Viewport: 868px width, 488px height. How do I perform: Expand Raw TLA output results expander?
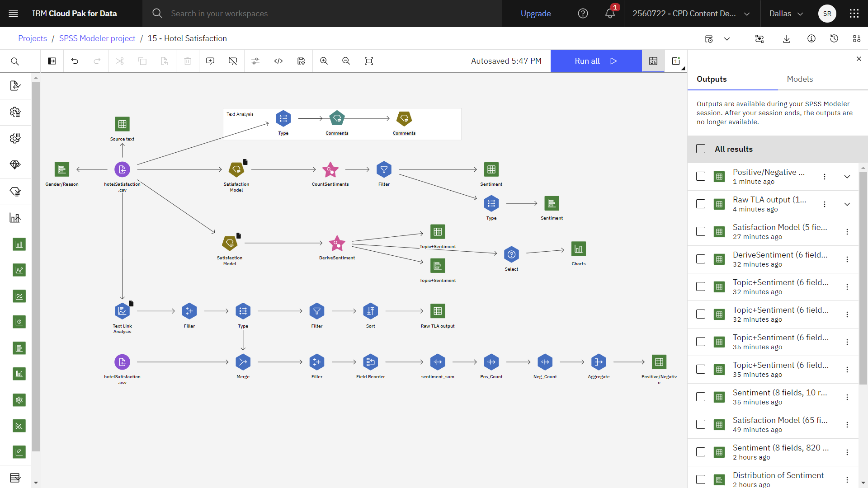[x=847, y=204]
